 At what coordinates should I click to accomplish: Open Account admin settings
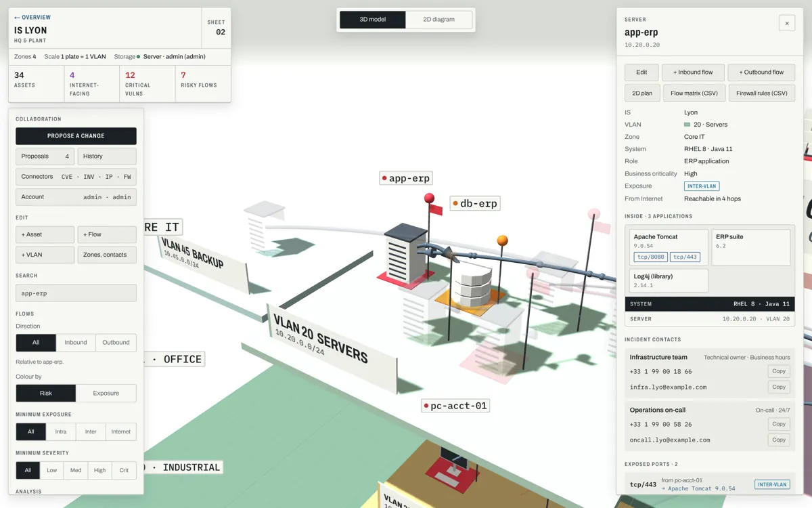point(76,197)
